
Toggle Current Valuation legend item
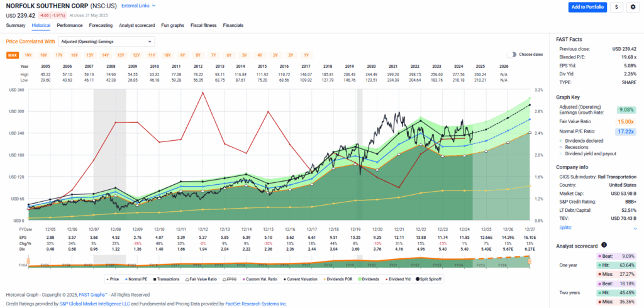click(x=299, y=279)
